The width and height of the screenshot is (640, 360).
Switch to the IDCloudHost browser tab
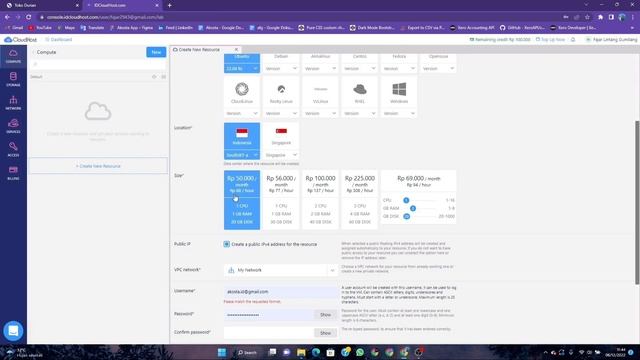click(122, 5)
